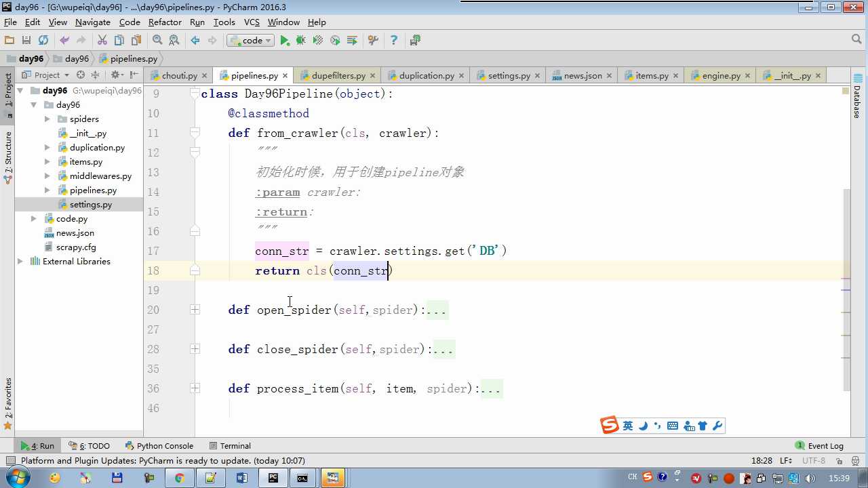Collapse the inner day96 folder
The height and width of the screenshot is (488, 868).
point(34,105)
